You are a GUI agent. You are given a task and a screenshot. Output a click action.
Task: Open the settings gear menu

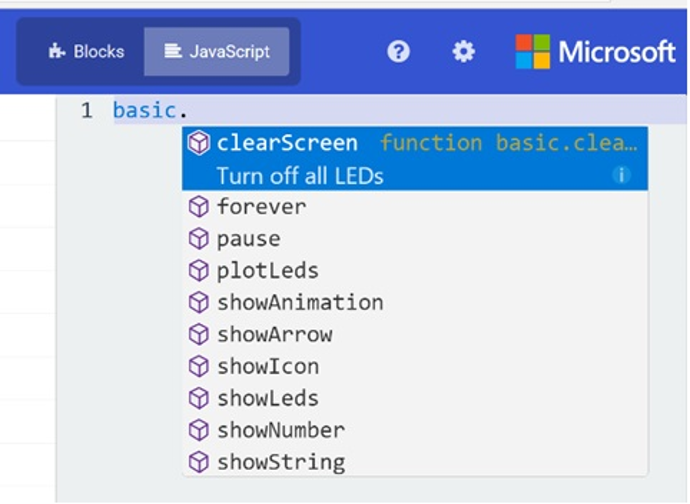point(463,51)
